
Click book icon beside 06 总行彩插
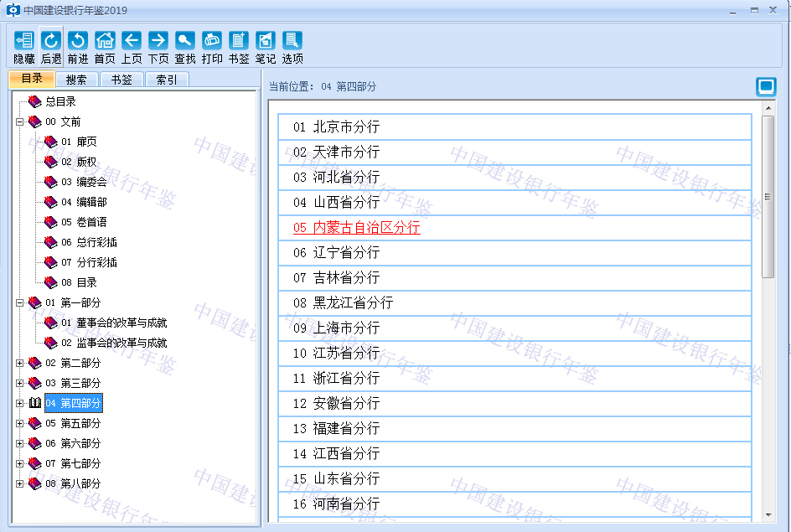(50, 243)
